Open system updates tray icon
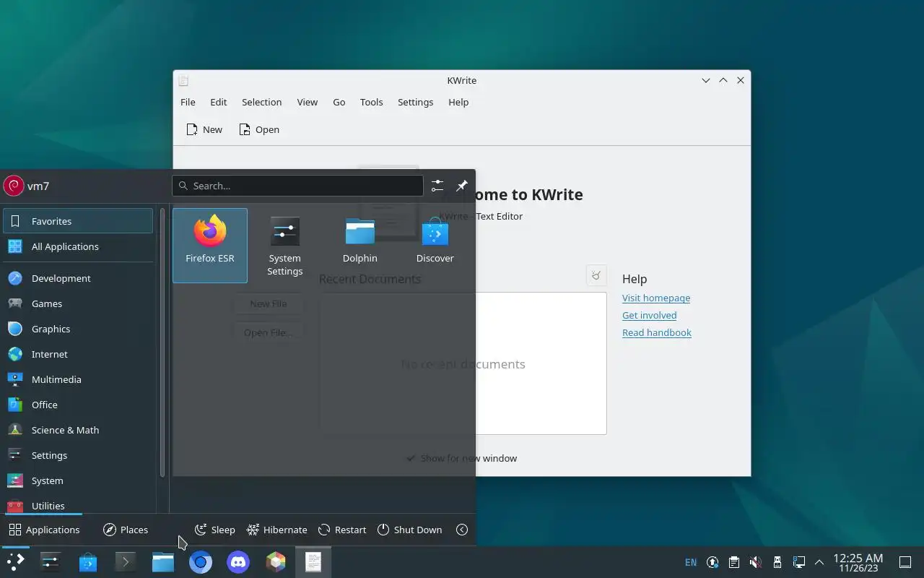Viewport: 924px width, 578px height. [712, 562]
